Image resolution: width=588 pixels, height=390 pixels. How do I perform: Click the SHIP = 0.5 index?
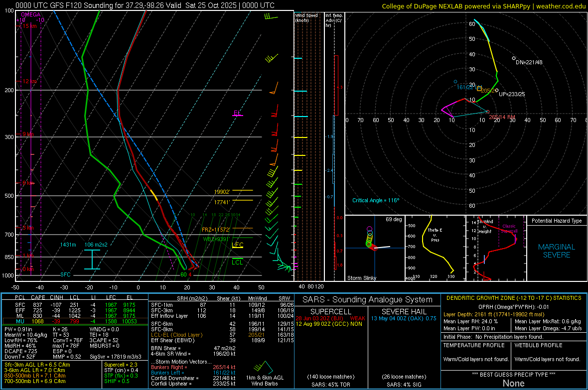117,381
